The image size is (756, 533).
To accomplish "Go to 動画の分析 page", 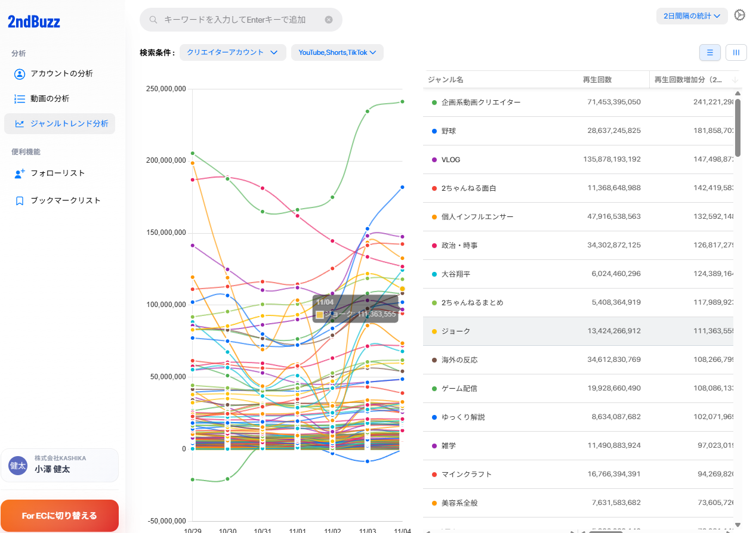I will 50,99.
